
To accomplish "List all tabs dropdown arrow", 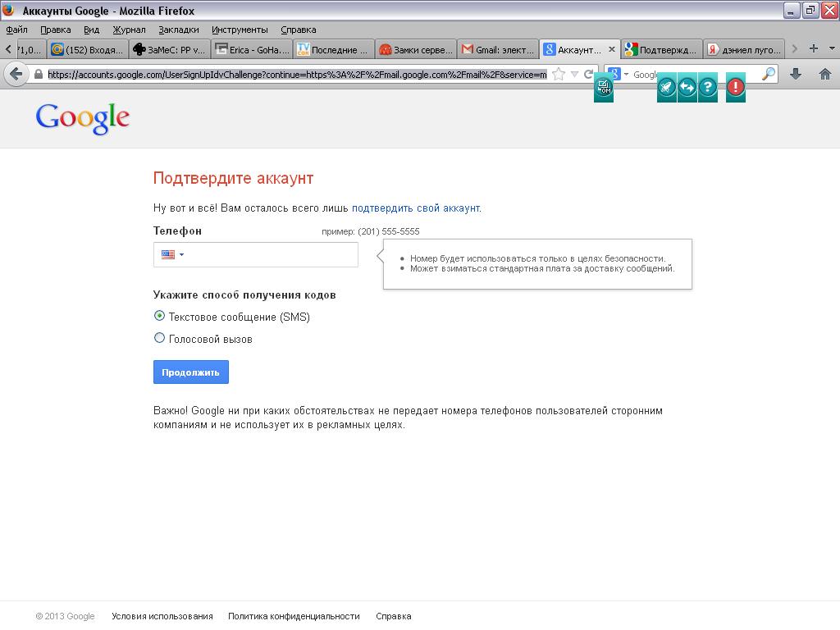I will 832,48.
